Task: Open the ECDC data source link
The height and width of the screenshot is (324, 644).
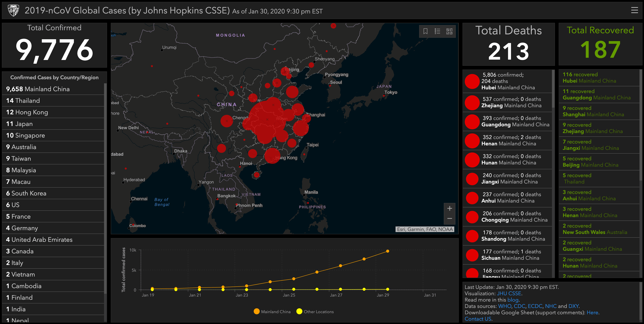Action: [535, 306]
